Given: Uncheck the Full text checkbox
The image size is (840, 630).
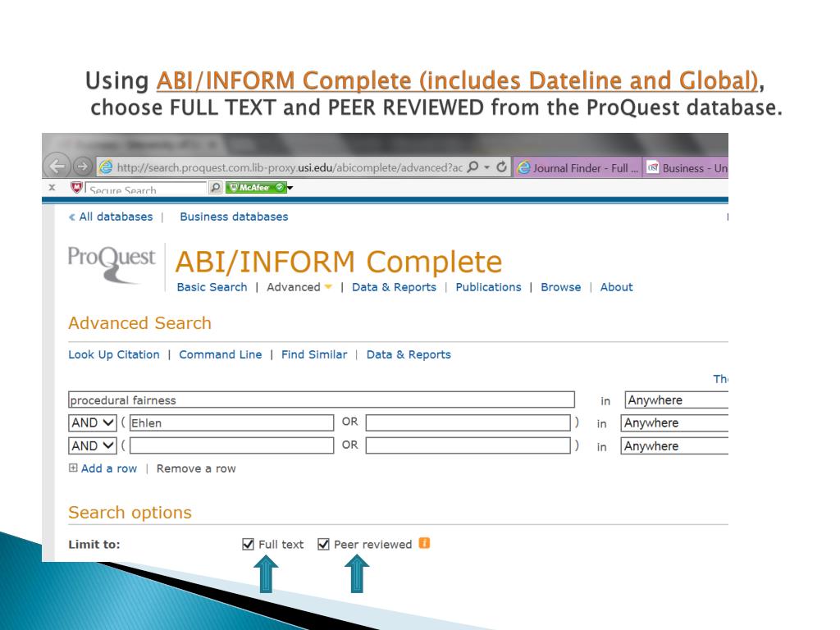Looking at the screenshot, I should tap(248, 545).
